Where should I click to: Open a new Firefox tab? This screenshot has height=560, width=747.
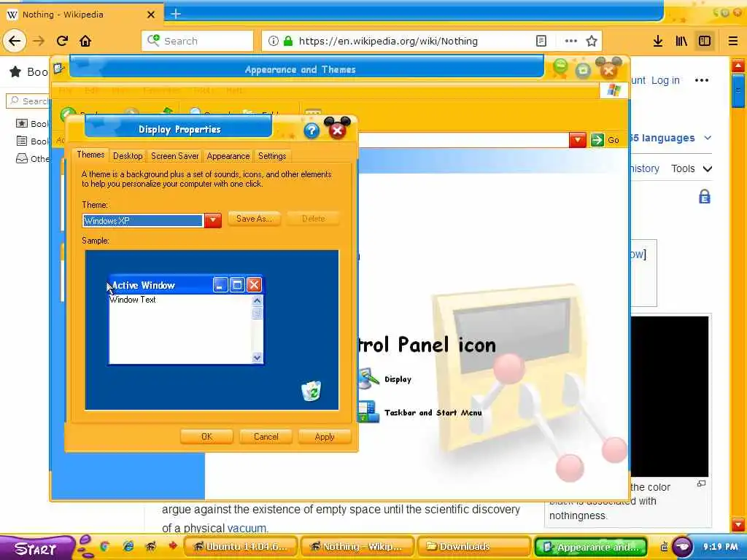[x=176, y=14]
